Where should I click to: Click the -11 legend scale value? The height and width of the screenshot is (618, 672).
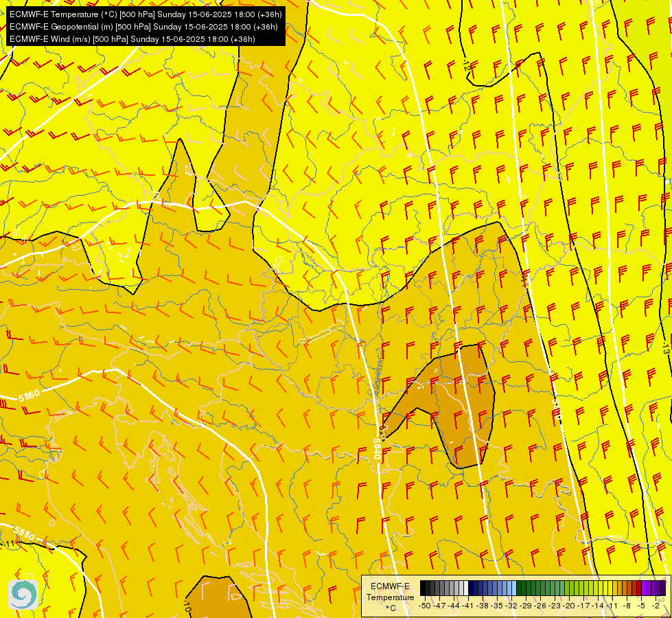(612, 606)
